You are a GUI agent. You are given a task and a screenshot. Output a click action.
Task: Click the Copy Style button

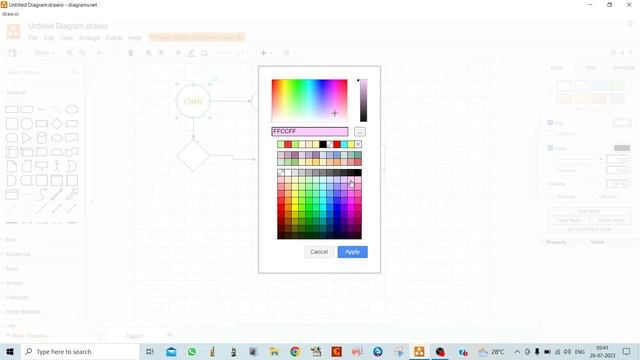pos(568,220)
